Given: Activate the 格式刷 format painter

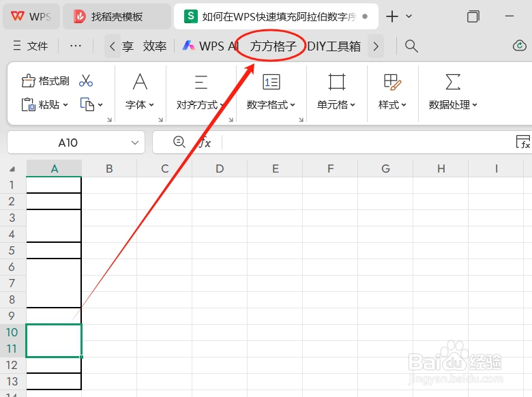Looking at the screenshot, I should click(x=45, y=80).
